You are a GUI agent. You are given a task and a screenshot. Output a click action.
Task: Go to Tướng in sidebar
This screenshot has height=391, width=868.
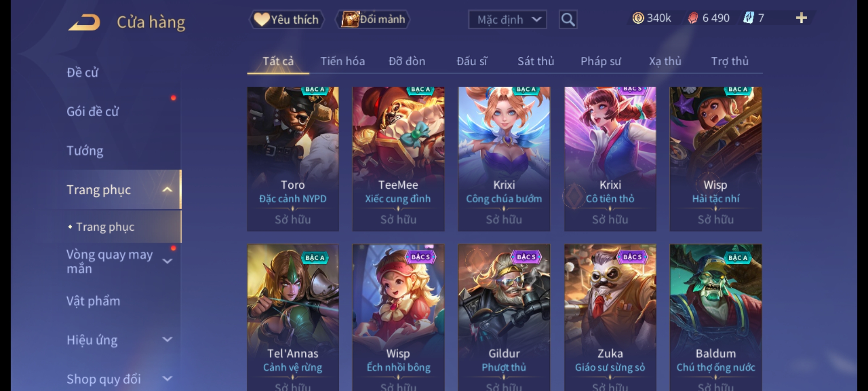tap(85, 151)
